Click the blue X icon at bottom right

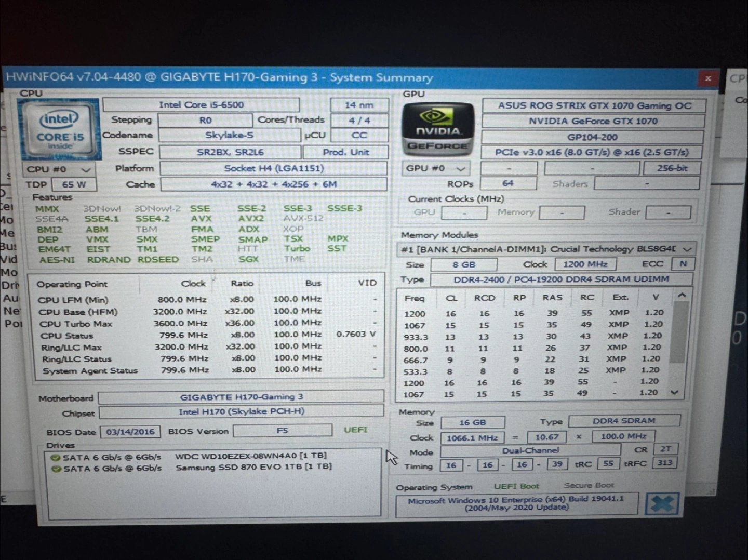pyautogui.click(x=662, y=503)
